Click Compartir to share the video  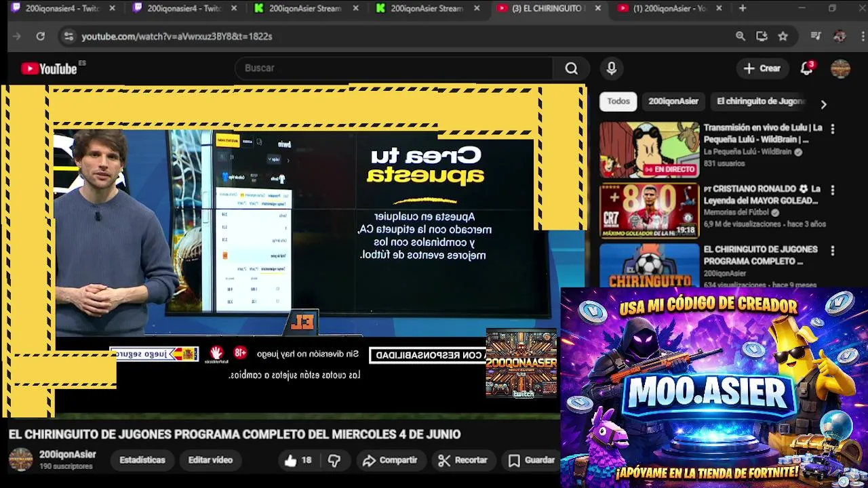(390, 460)
